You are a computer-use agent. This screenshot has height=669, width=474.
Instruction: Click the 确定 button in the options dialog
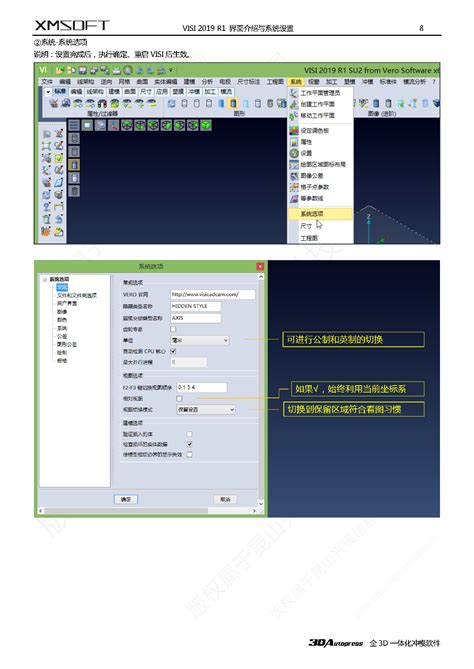click(125, 499)
